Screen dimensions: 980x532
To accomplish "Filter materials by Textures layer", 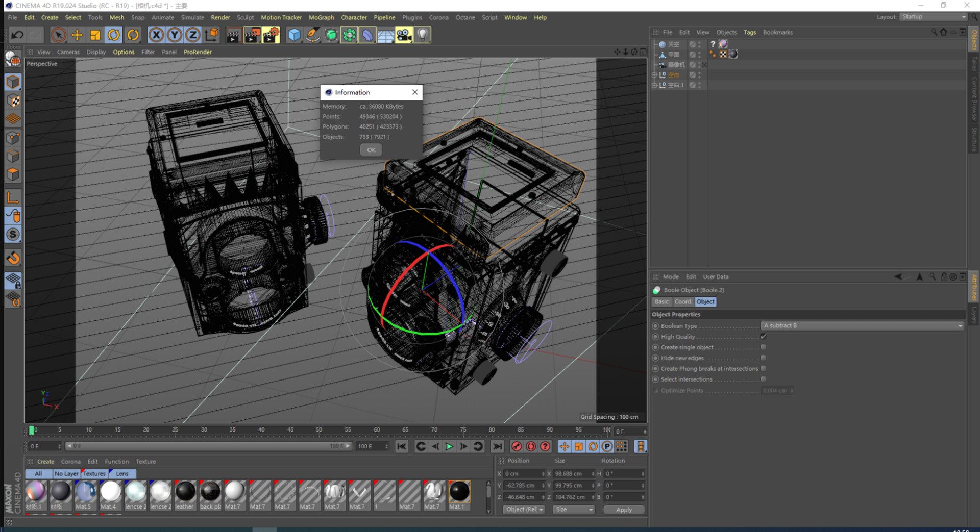I will pyautogui.click(x=94, y=474).
